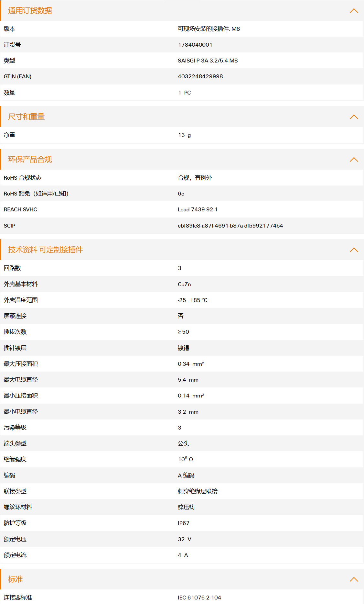
Task: Click the plug cycles value ≥ 50
Action: point(183,332)
